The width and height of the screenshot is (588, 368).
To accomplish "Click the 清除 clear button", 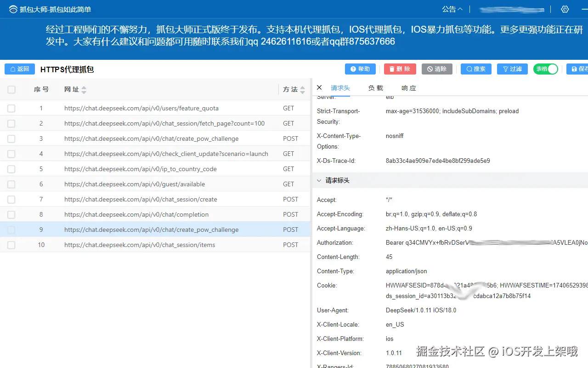I will 437,69.
